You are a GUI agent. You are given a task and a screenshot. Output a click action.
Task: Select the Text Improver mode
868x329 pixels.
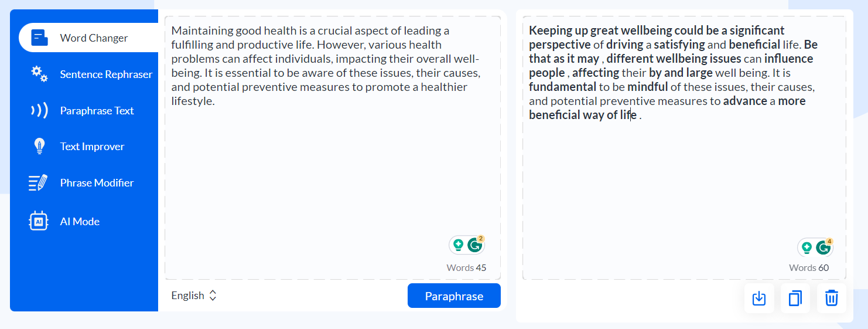click(92, 147)
